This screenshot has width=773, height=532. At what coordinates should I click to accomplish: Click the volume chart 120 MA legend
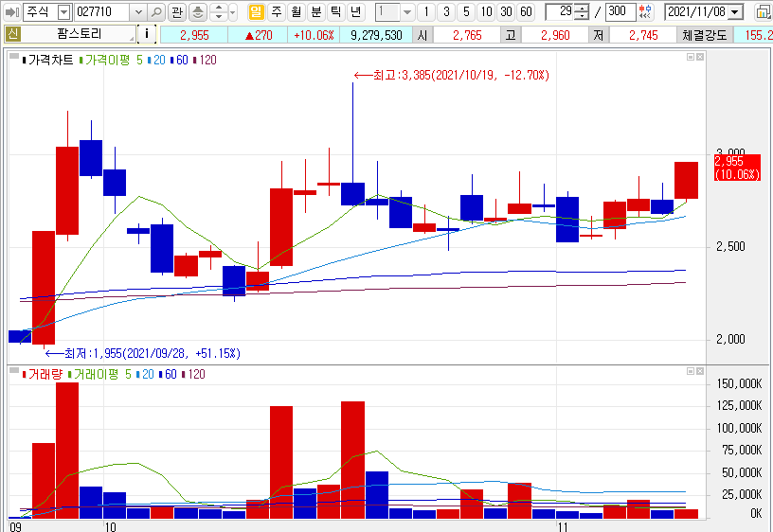[193, 374]
